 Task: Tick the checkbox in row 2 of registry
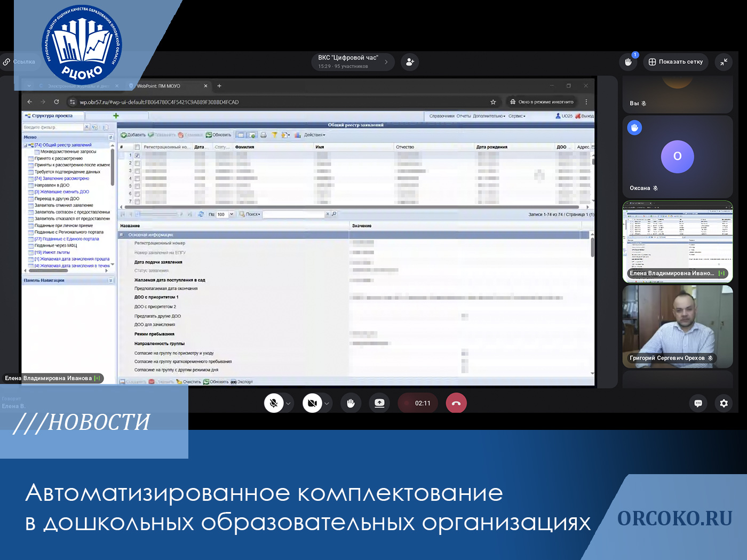point(137,163)
